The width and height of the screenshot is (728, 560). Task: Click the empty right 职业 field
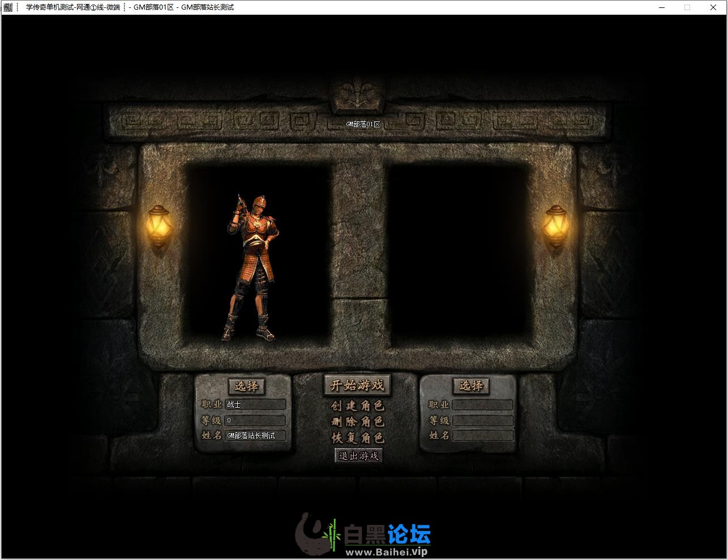coord(482,405)
